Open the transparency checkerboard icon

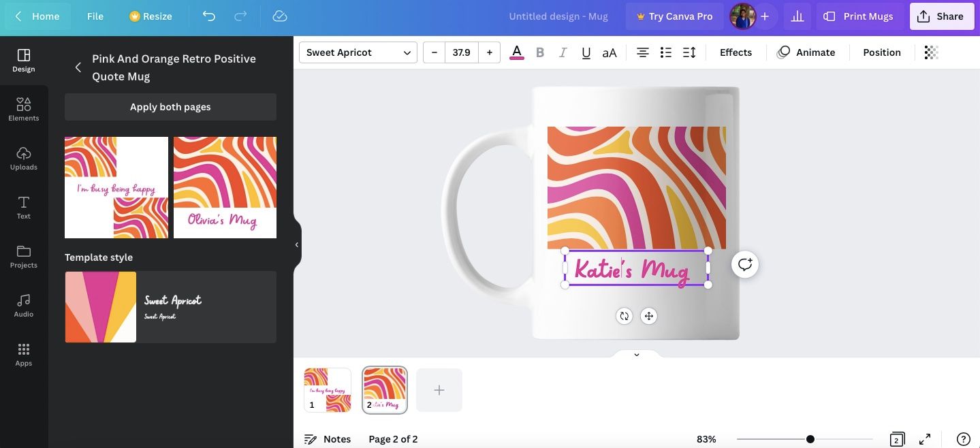[931, 52]
